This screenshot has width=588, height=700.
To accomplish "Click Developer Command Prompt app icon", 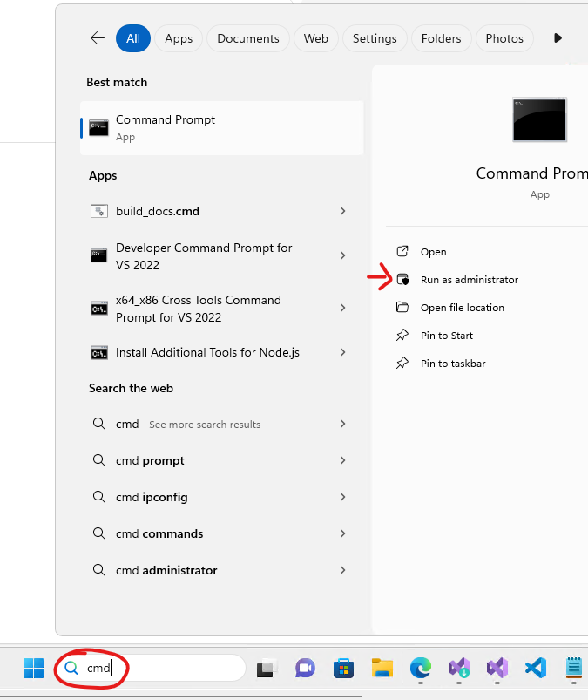I will (x=98, y=255).
